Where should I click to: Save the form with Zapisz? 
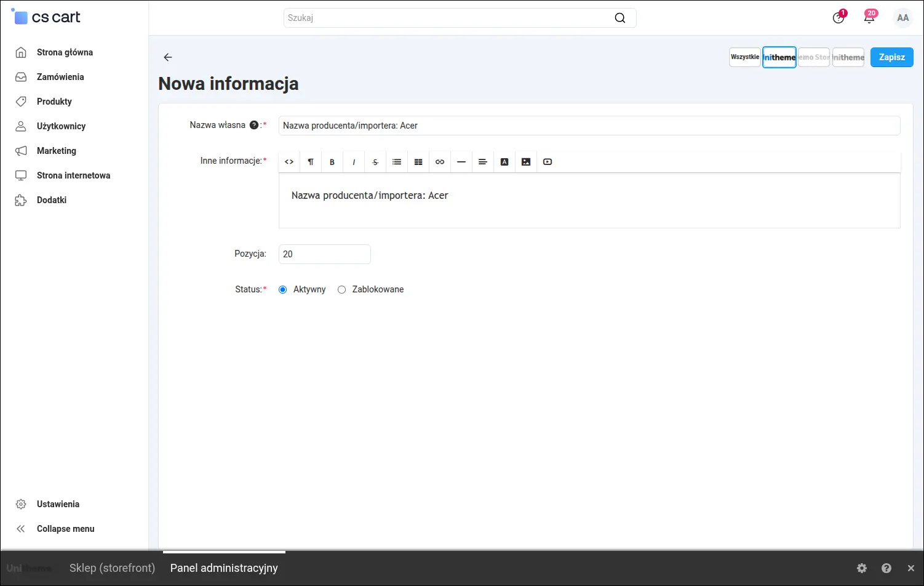tap(892, 57)
